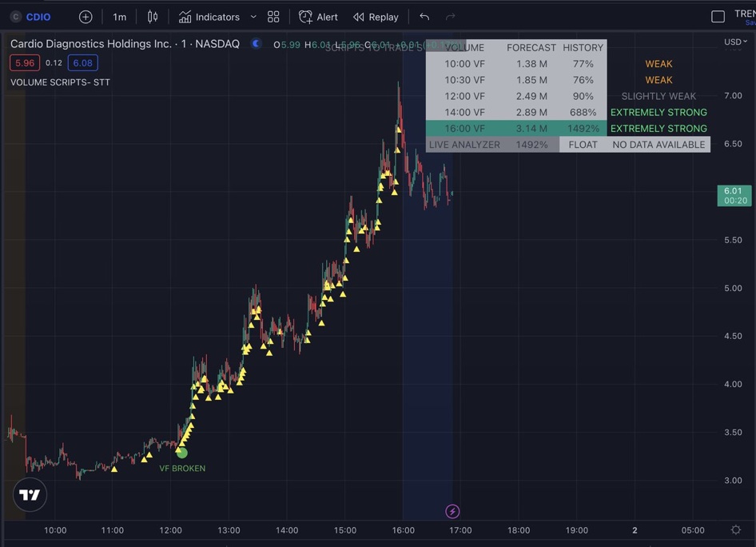This screenshot has width=756, height=547.
Task: Start bar Replay mode
Action: (376, 17)
